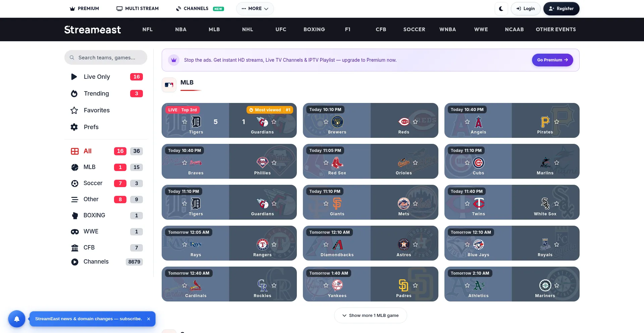Screen dimensions: 644x333
Task: Open the NFL navigation tab
Action: point(148,30)
